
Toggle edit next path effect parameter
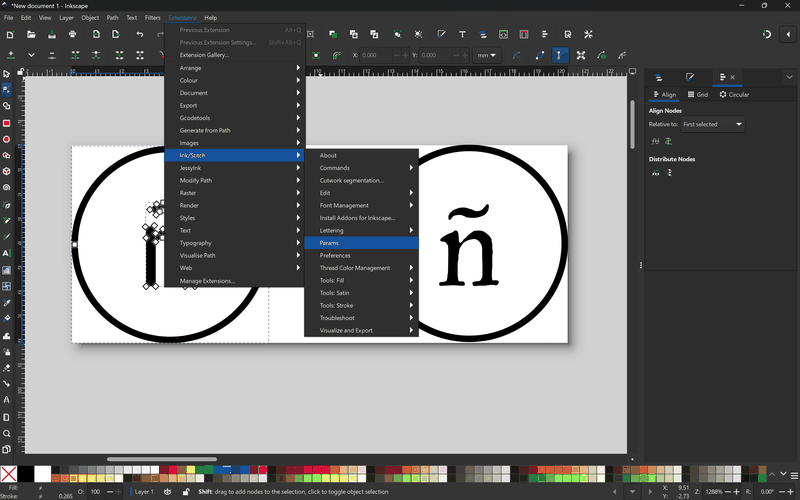[x=517, y=55]
